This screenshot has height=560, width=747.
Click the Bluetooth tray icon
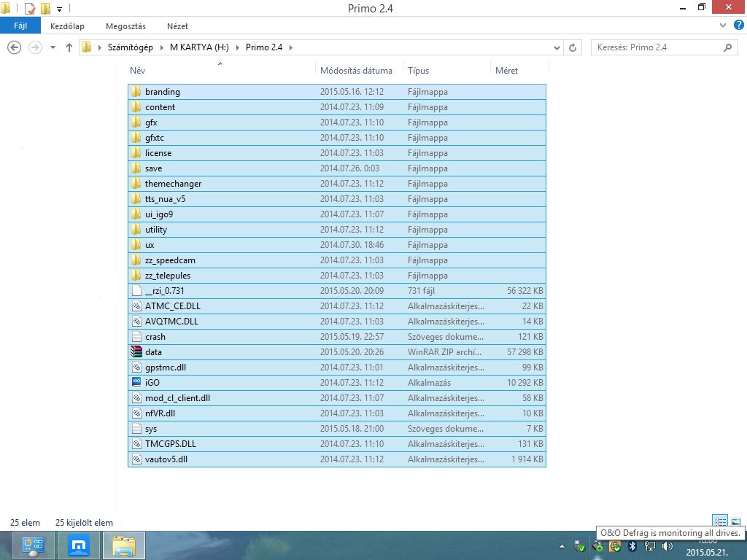(632, 546)
